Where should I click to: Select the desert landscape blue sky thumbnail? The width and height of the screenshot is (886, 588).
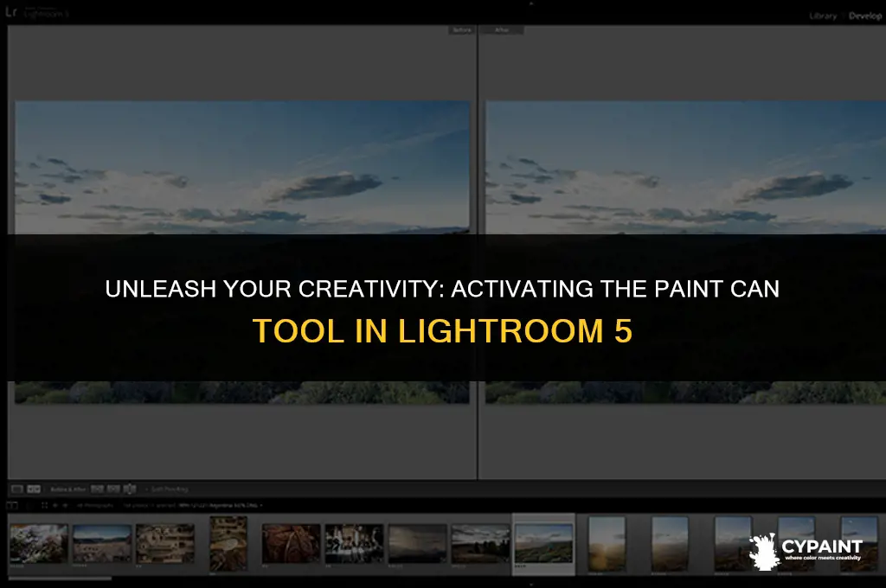[x=102, y=543]
